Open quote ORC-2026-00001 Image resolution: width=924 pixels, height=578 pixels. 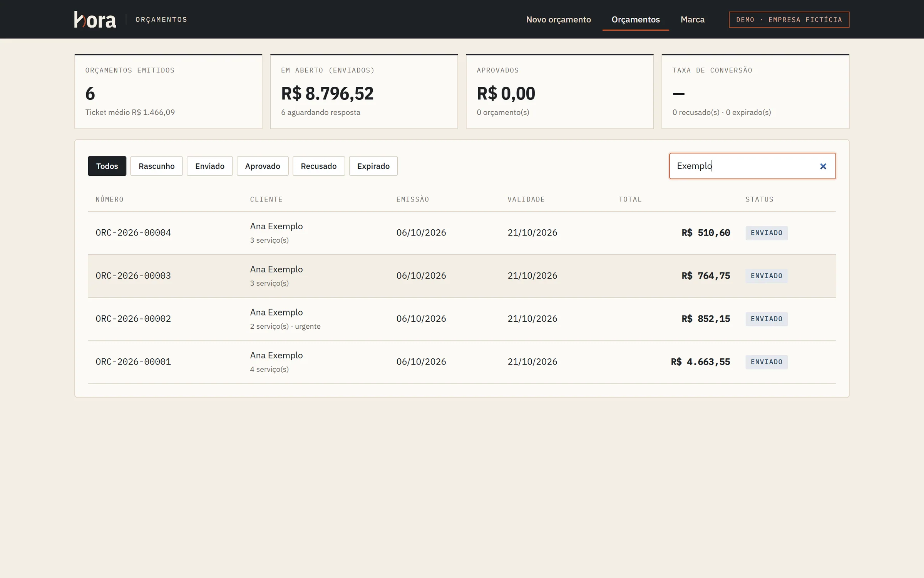click(x=462, y=362)
